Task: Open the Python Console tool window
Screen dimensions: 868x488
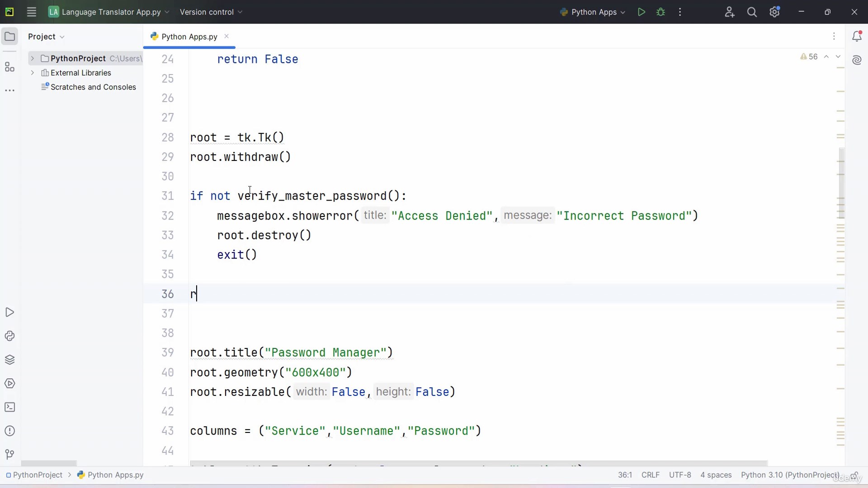Action: coord(9,336)
